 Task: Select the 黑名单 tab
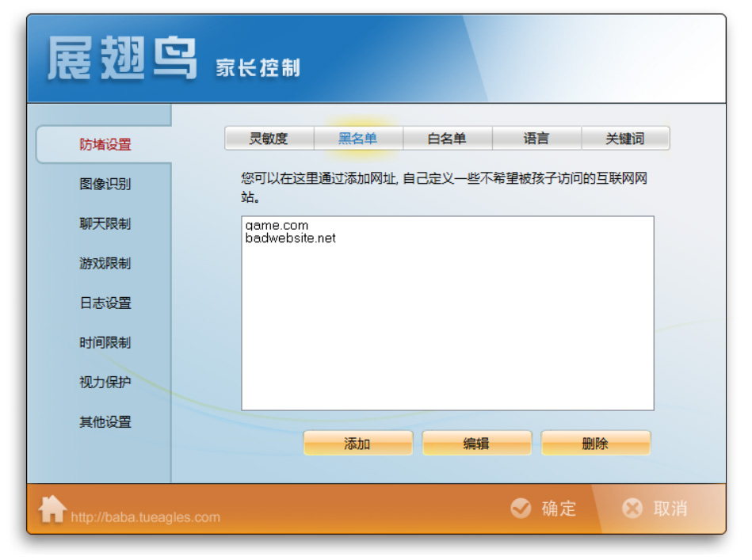[359, 137]
